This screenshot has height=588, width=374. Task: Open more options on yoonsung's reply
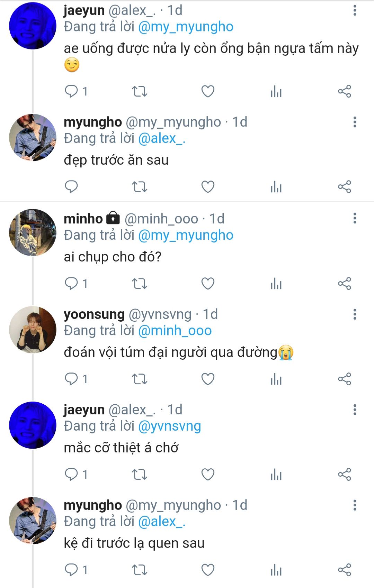355,314
